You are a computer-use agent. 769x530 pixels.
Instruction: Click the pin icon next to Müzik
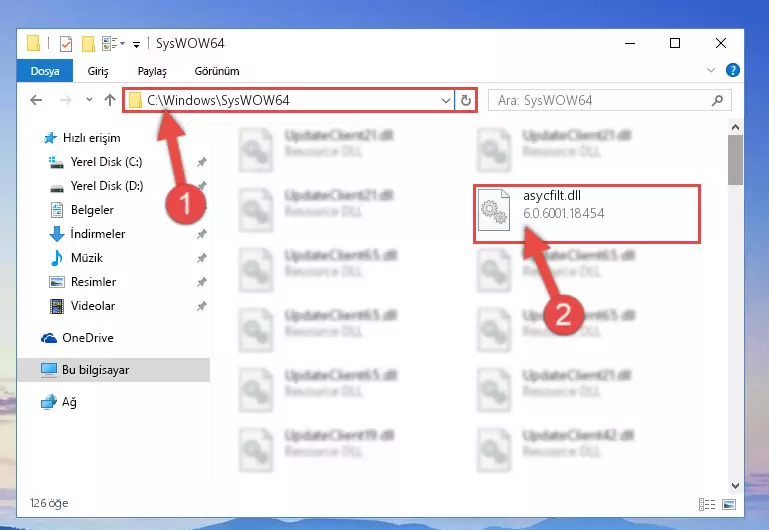202,258
